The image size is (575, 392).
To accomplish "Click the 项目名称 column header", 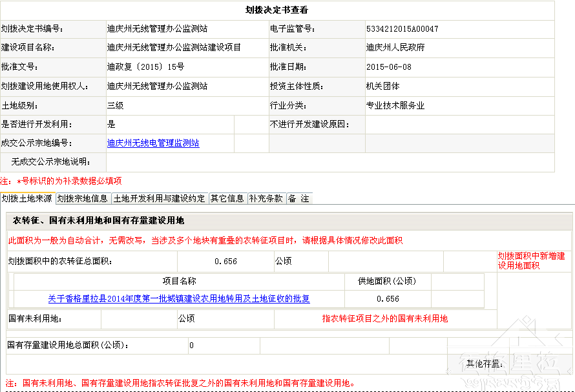I will click(x=179, y=281).
